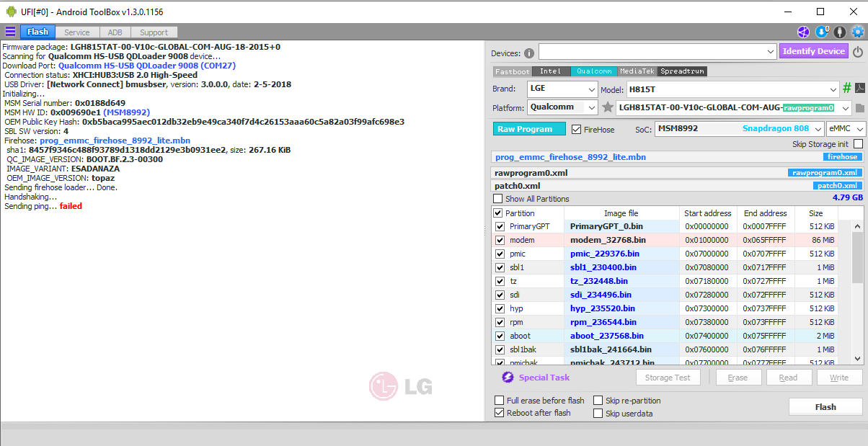Expand the Devices dropdown

point(770,52)
